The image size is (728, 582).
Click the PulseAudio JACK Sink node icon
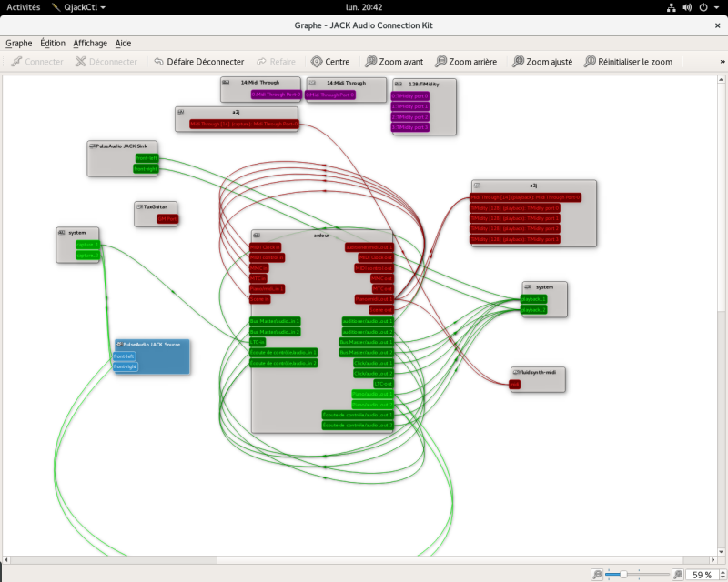pyautogui.click(x=92, y=145)
